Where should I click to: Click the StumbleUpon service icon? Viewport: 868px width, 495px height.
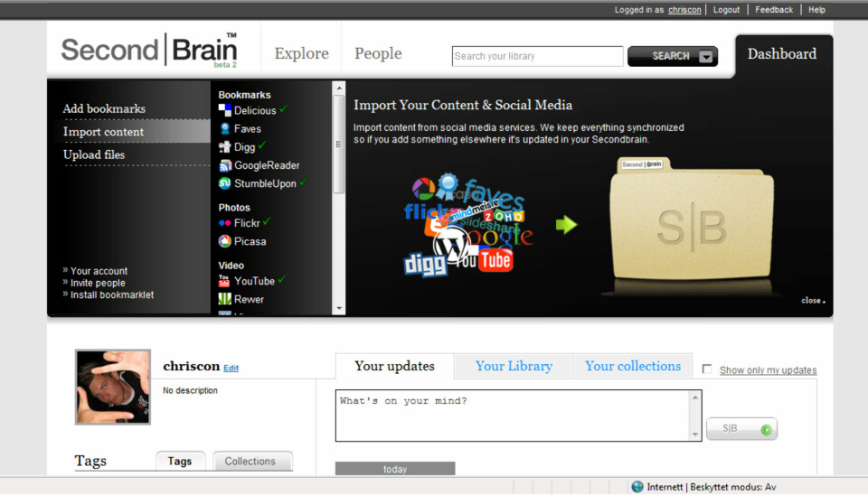tap(225, 183)
